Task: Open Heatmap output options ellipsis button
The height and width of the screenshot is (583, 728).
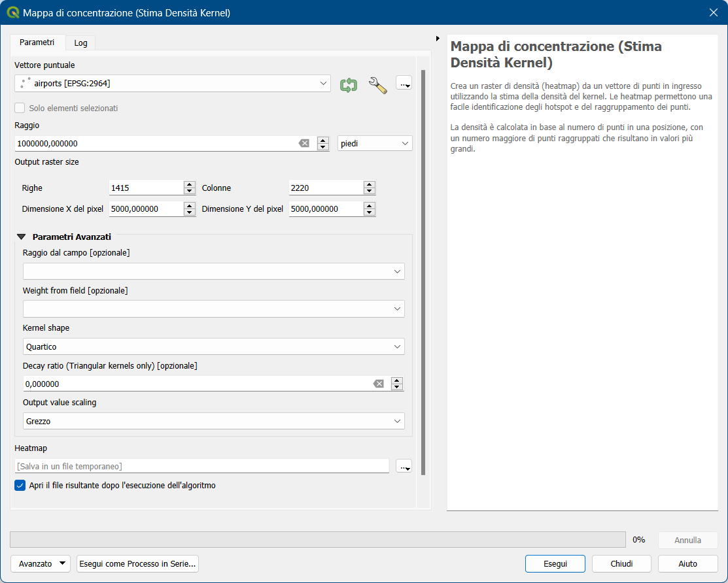Action: pyautogui.click(x=404, y=466)
